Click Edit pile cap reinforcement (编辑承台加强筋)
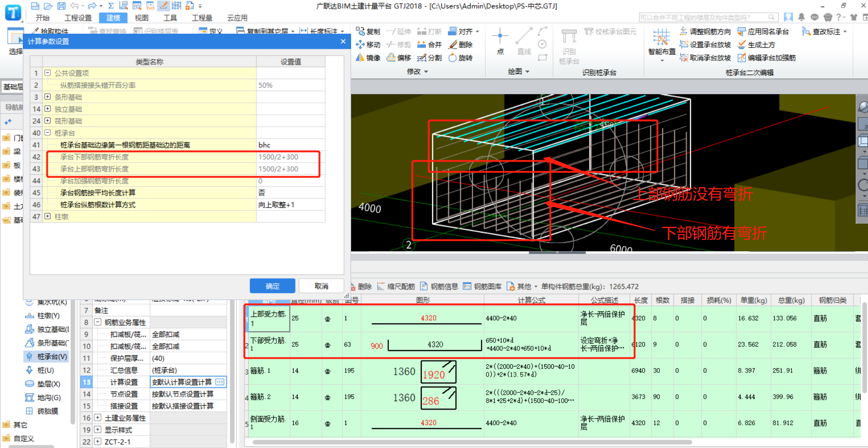This screenshot has height=448, width=868. (x=766, y=58)
